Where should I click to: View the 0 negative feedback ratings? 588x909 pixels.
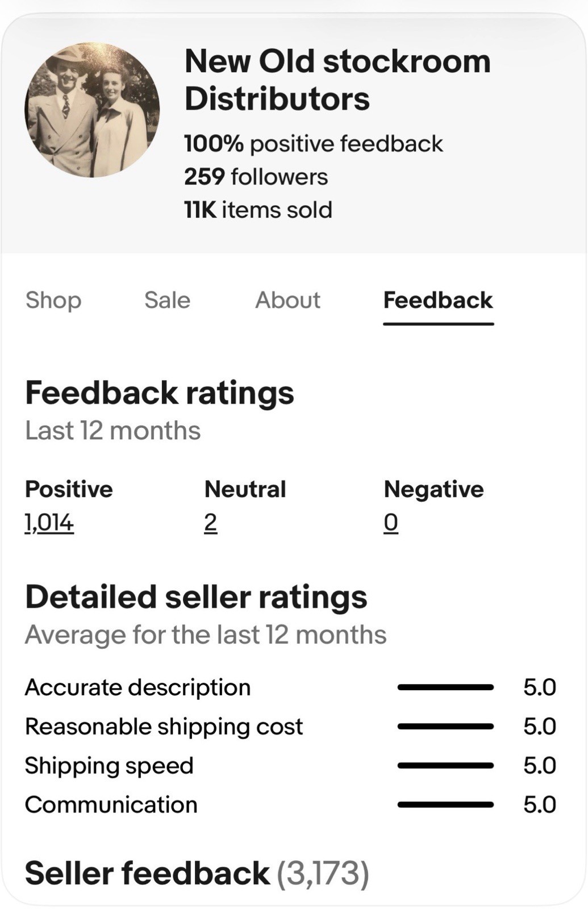click(391, 522)
